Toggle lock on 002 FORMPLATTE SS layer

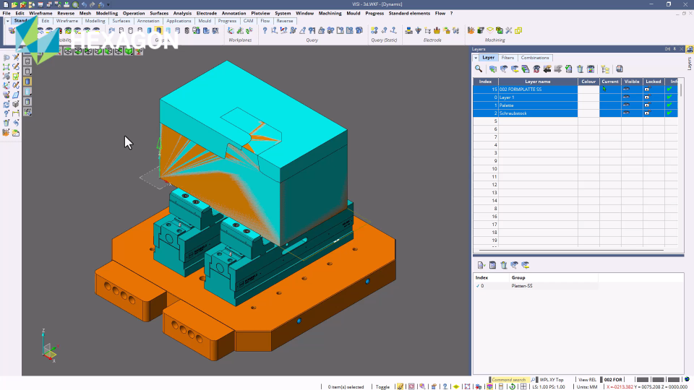click(647, 89)
